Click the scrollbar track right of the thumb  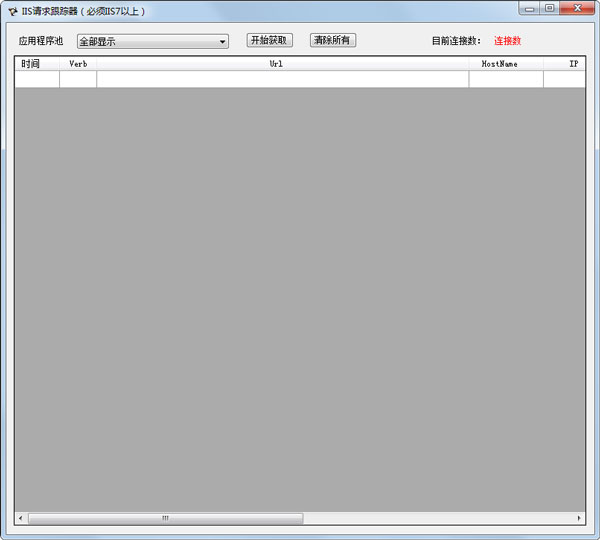click(438, 518)
